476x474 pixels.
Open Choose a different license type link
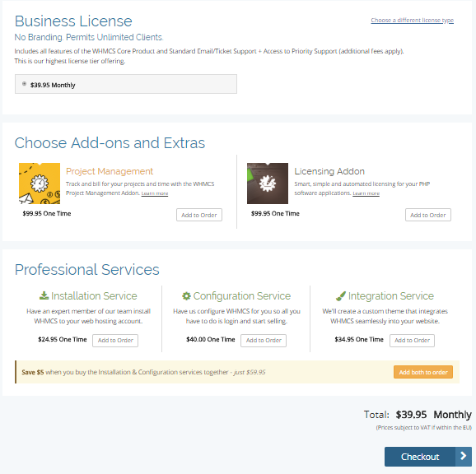click(413, 21)
